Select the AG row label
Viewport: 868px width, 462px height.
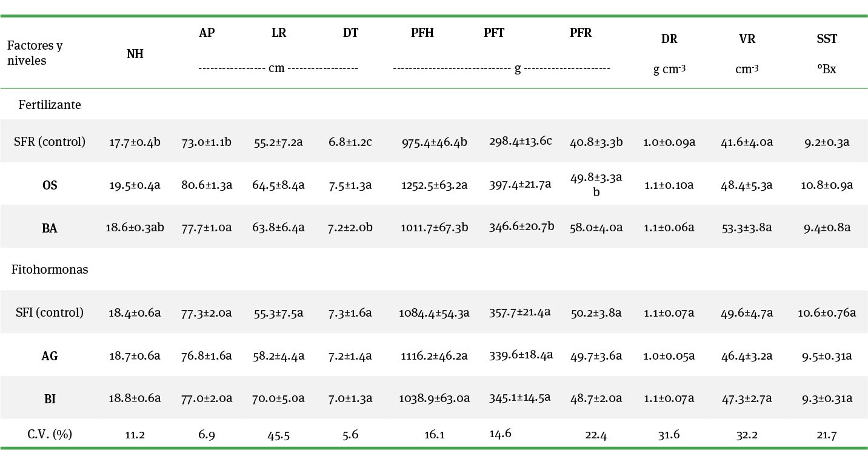coord(50,356)
